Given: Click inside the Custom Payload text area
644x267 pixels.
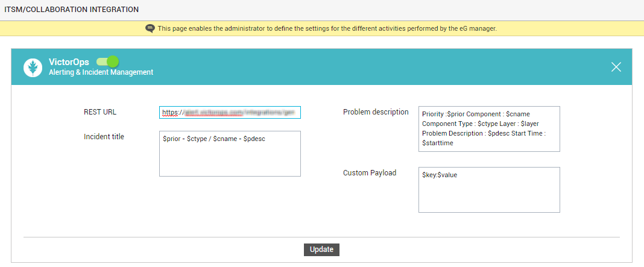Looking at the screenshot, I should point(489,190).
